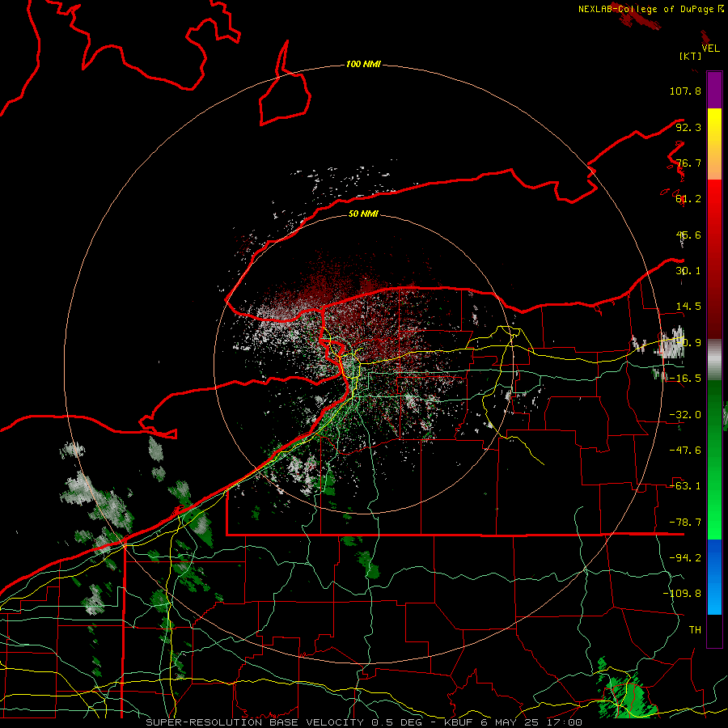Click the blue segment of color bar
Image resolution: width=728 pixels, height=728 pixels.
click(x=714, y=577)
